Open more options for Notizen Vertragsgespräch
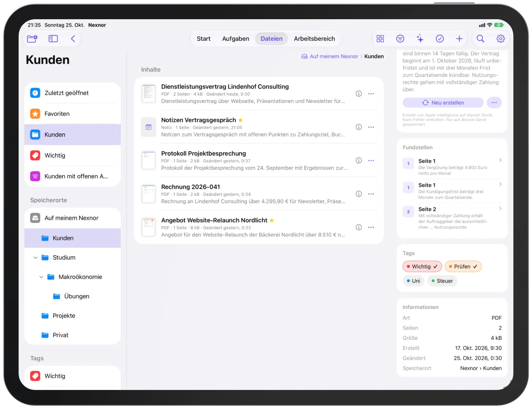This screenshot has height=408, width=532. click(371, 127)
